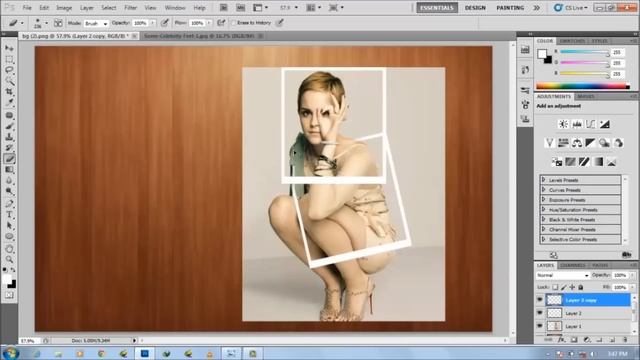This screenshot has height=360, width=640.
Task: Select the Lasso tool
Action: pos(9,70)
